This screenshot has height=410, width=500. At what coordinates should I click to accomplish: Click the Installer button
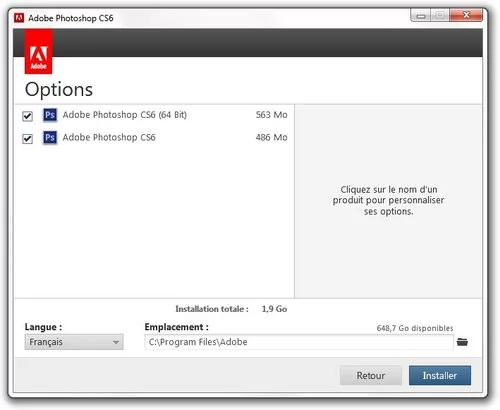tap(440, 375)
